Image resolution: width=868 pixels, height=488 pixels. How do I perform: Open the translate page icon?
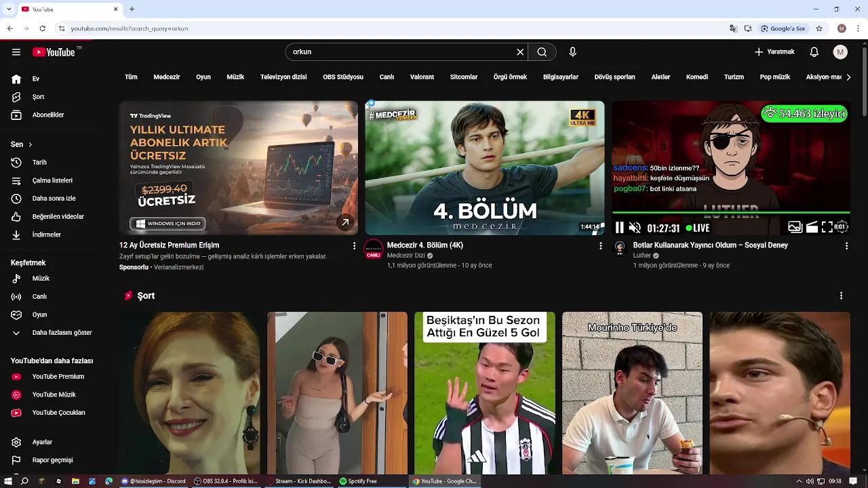coord(733,28)
